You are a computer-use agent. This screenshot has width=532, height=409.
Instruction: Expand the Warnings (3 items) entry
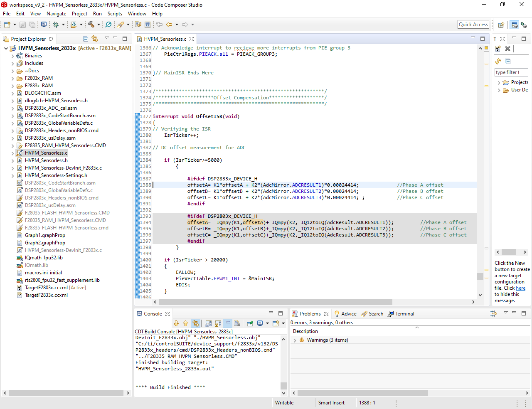coord(295,340)
